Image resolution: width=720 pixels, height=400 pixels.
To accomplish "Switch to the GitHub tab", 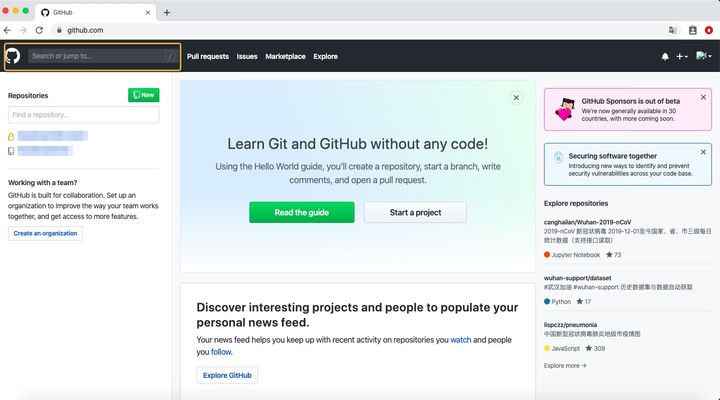I will pos(96,13).
